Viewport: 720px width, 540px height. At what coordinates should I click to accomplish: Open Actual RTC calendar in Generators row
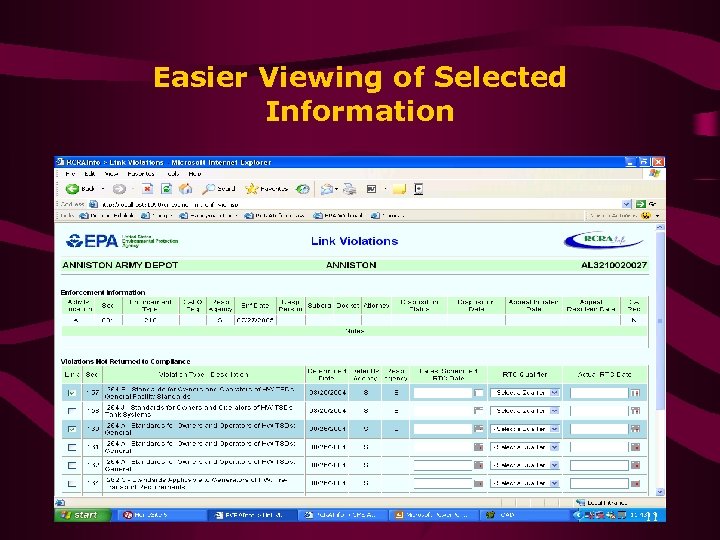click(x=635, y=483)
